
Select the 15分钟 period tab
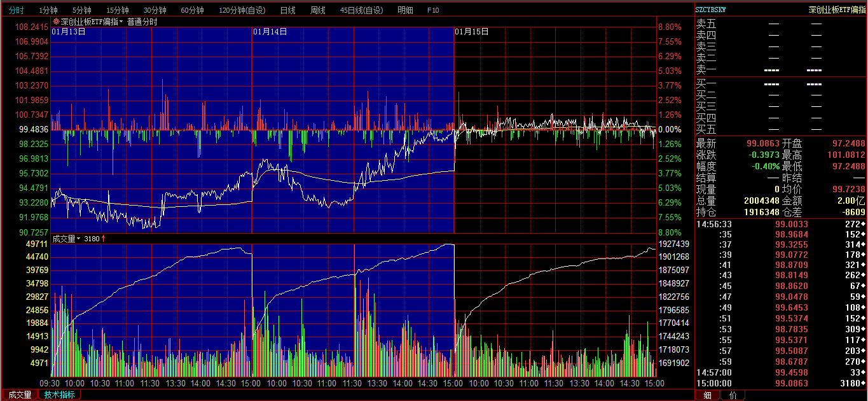tap(117, 10)
